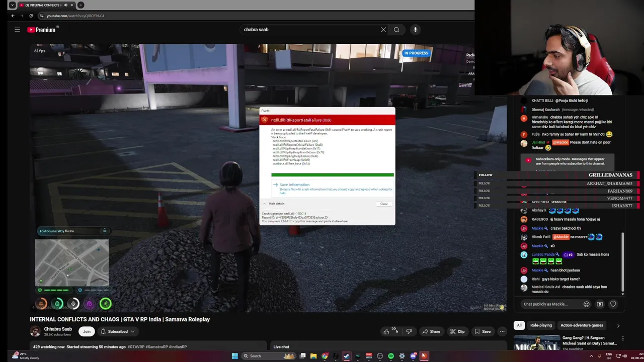Click the Live chat header label
Image resolution: width=644 pixels, height=362 pixels.
click(x=281, y=347)
